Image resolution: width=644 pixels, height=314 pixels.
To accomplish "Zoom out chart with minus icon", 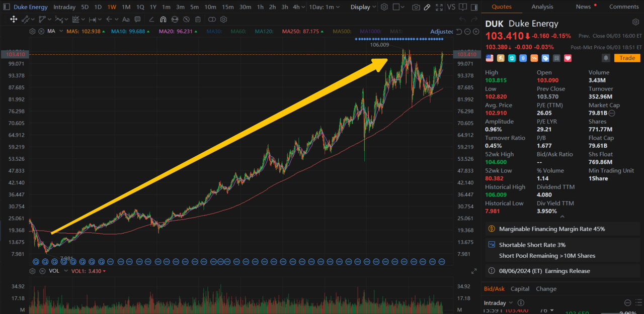I will (467, 32).
